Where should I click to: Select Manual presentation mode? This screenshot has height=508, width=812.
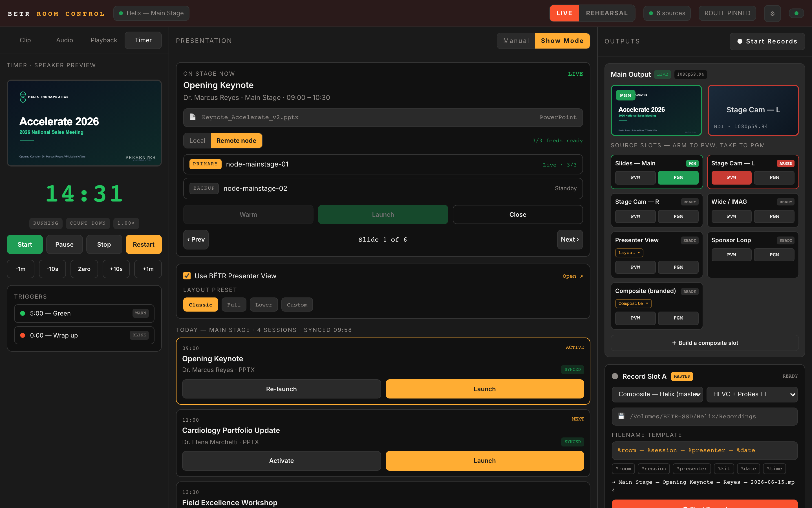click(x=516, y=41)
